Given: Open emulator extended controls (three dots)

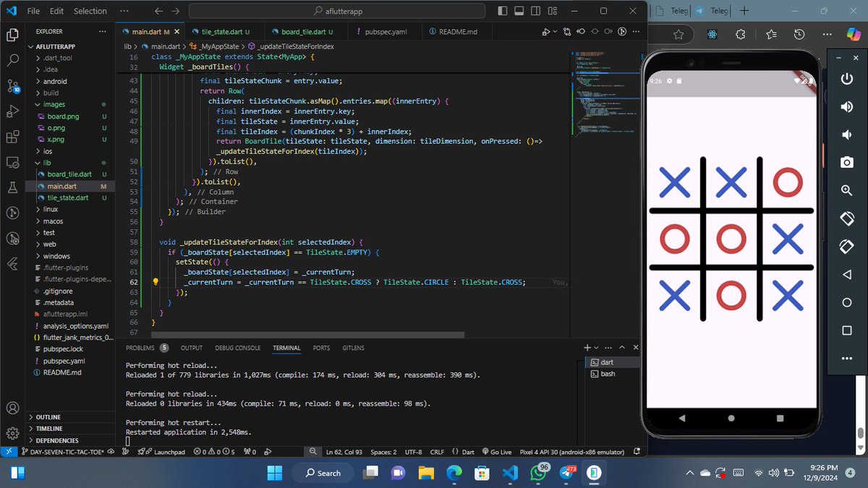Looking at the screenshot, I should click(846, 359).
